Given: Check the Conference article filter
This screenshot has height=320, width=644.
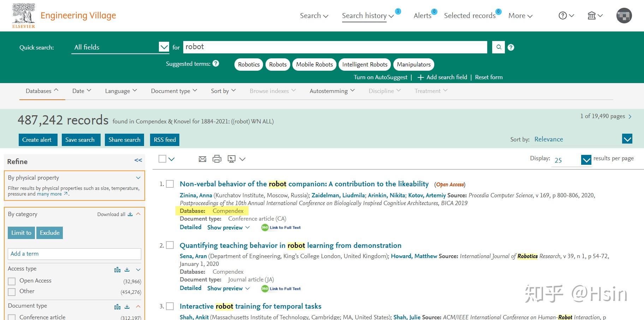Looking at the screenshot, I should pyautogui.click(x=12, y=317).
